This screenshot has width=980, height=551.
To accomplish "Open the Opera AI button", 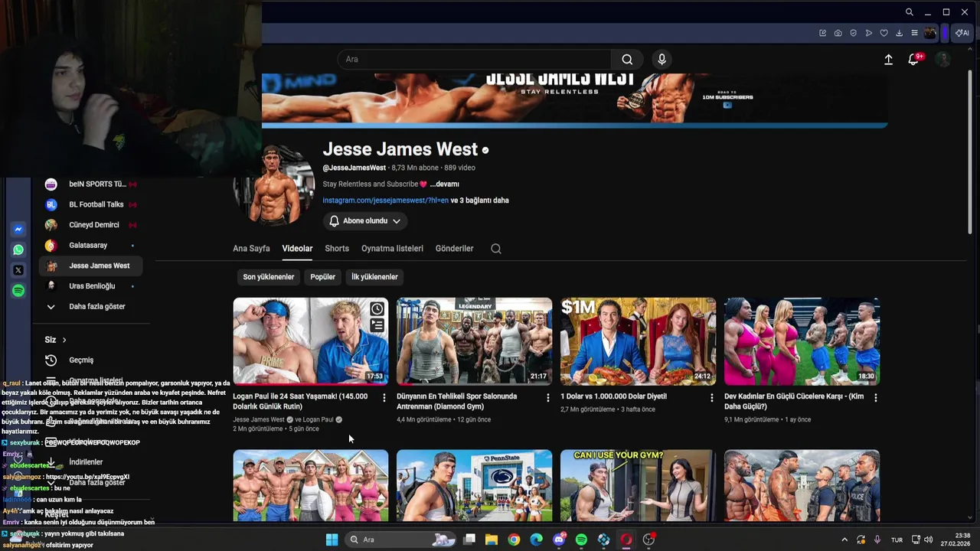I will coord(962,33).
